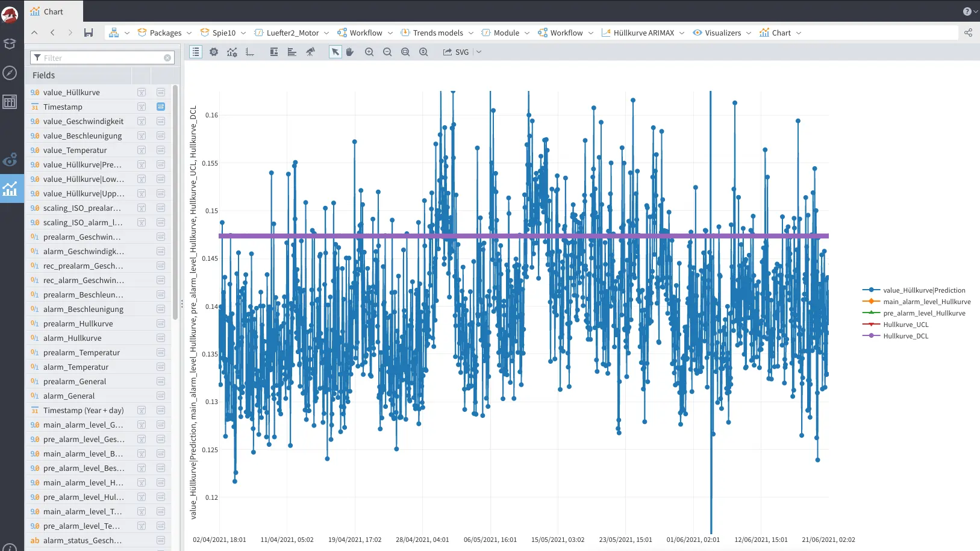Click the fields list vertical scrollbar
This screenshot has height=551, width=980.
click(x=175, y=202)
